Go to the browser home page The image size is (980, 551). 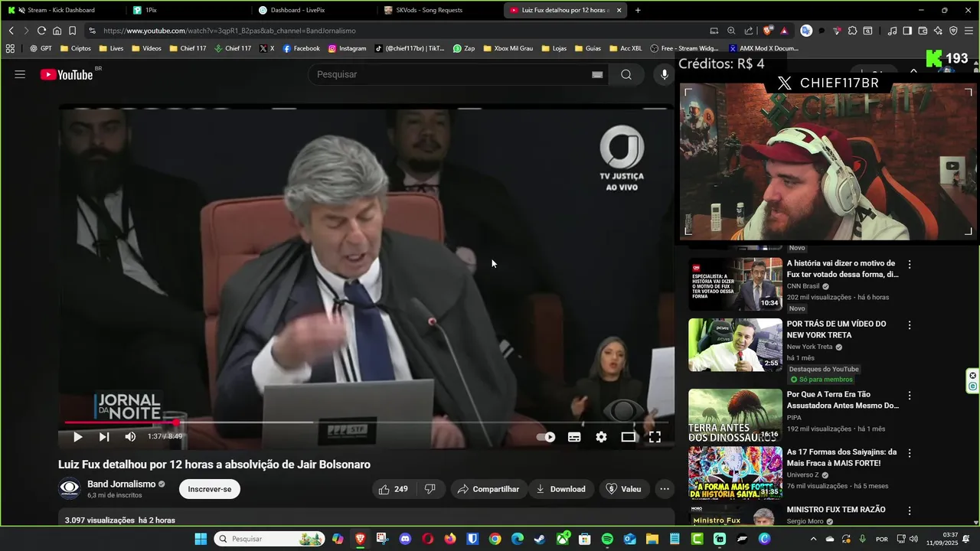click(57, 31)
